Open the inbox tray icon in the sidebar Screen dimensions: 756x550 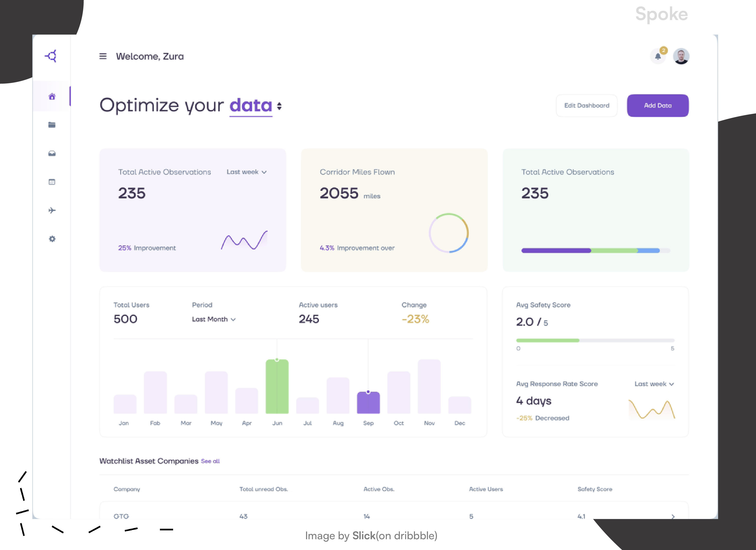[52, 153]
